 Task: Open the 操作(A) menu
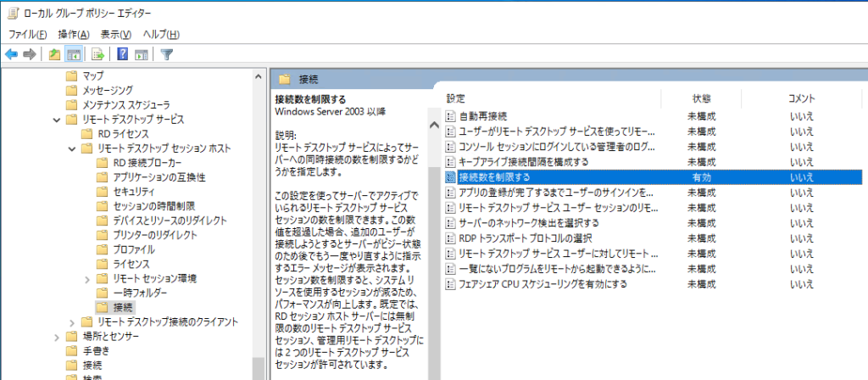[x=75, y=34]
